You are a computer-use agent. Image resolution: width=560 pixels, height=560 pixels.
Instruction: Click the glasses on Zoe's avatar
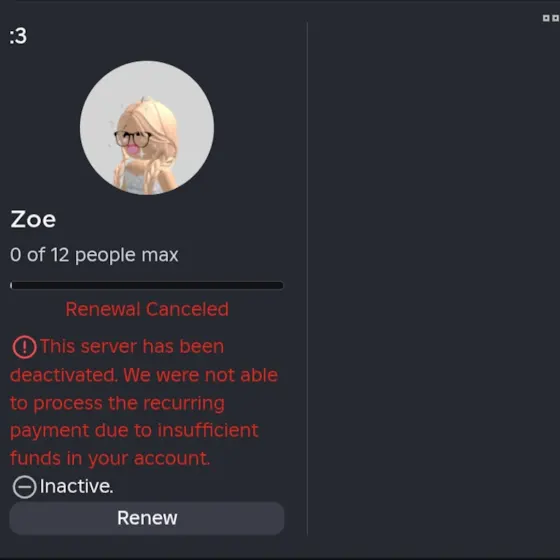pos(132,139)
